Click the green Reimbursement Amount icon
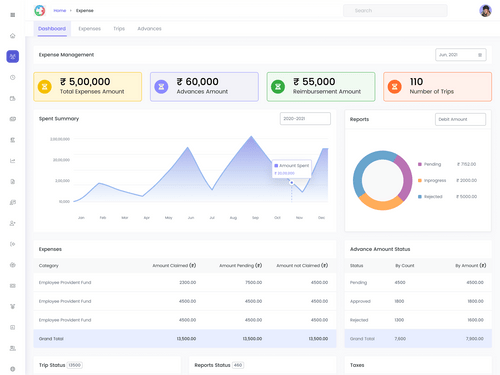The width and height of the screenshot is (500, 375). (278, 87)
